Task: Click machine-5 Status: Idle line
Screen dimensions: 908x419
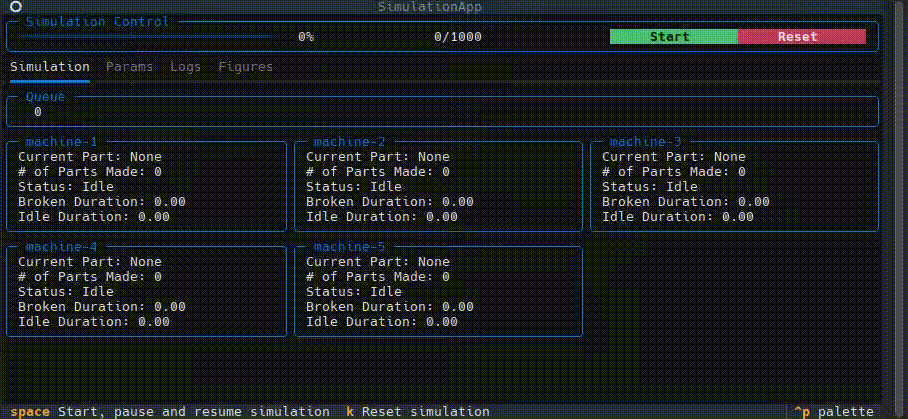Action: (x=354, y=292)
